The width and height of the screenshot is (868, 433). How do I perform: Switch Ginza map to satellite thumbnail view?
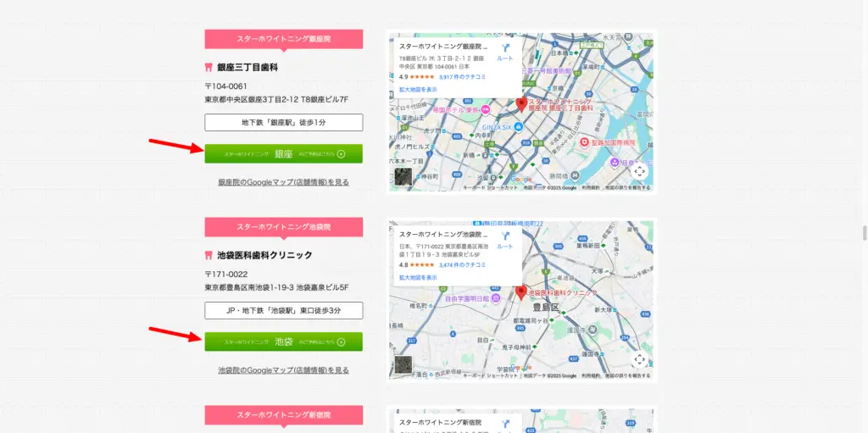pyautogui.click(x=403, y=176)
